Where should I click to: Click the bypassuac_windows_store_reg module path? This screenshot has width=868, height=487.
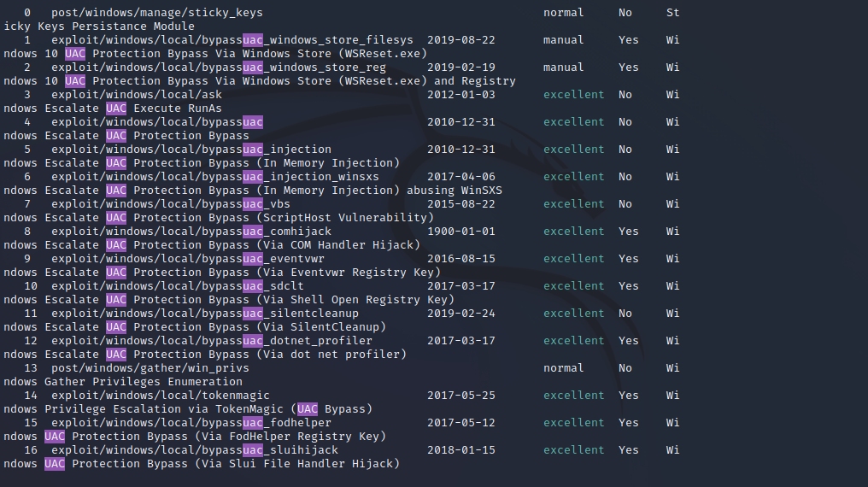[219, 67]
